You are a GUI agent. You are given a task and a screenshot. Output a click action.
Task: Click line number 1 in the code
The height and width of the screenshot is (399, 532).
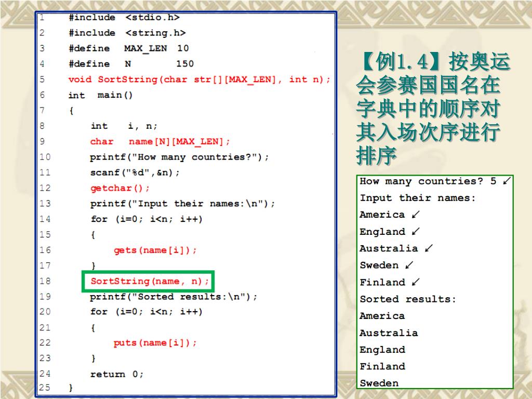pyautogui.click(x=42, y=17)
